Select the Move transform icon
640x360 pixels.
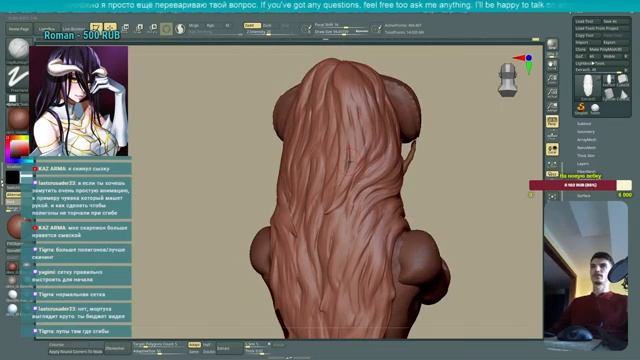pos(125,28)
